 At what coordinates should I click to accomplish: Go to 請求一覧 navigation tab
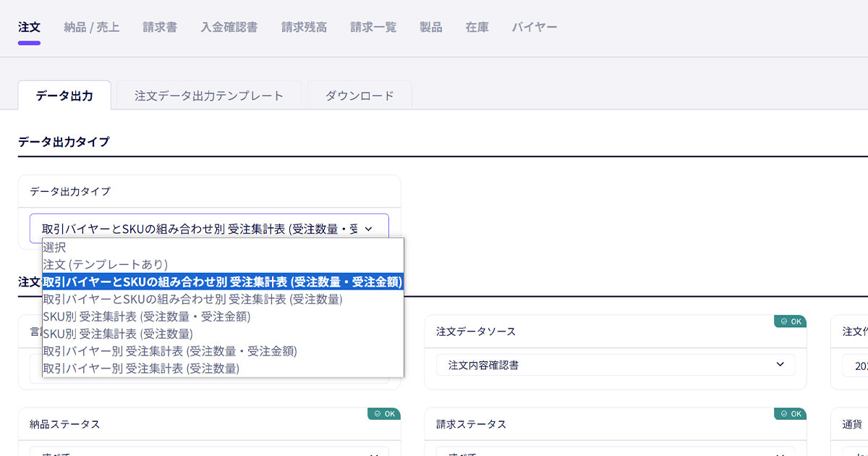click(373, 28)
